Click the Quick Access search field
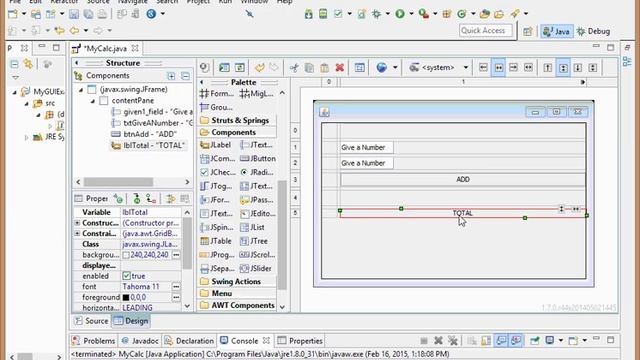 click(x=485, y=31)
